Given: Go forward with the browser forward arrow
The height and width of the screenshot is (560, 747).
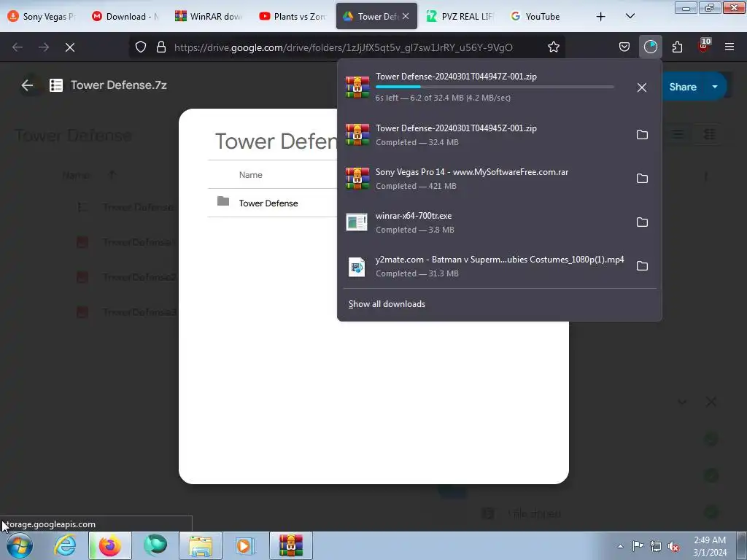Looking at the screenshot, I should [x=44, y=47].
